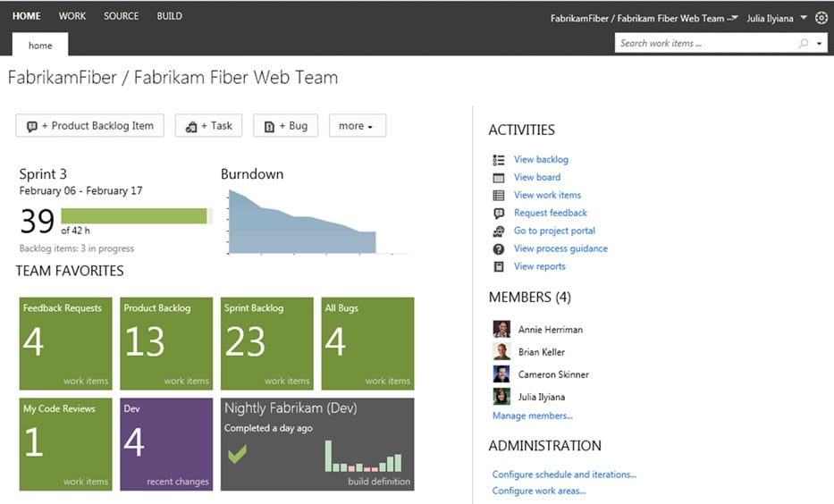Open the View backlog link
Screen dimensions: 834x504
pyautogui.click(x=541, y=159)
